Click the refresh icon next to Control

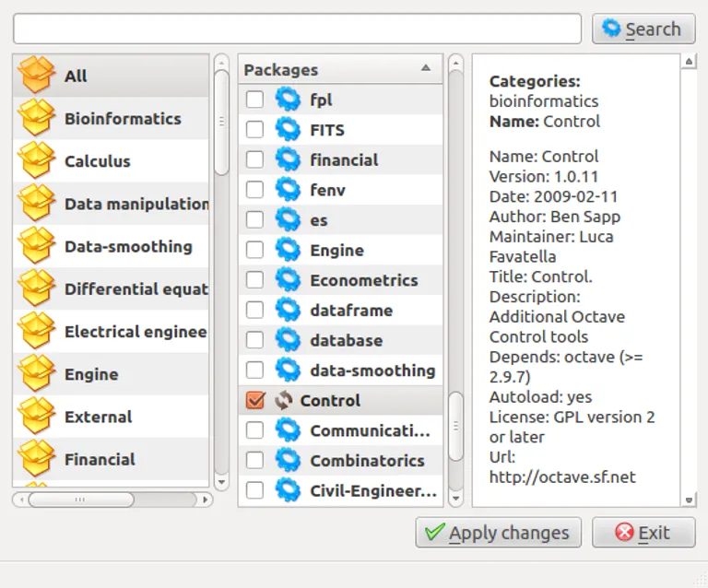pos(283,401)
